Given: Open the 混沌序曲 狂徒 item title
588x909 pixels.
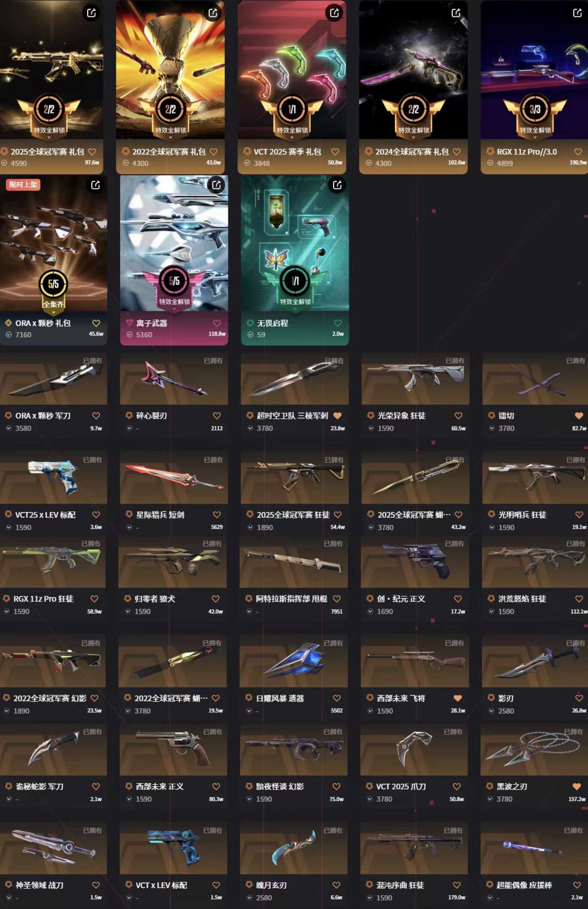Looking at the screenshot, I should 400,885.
